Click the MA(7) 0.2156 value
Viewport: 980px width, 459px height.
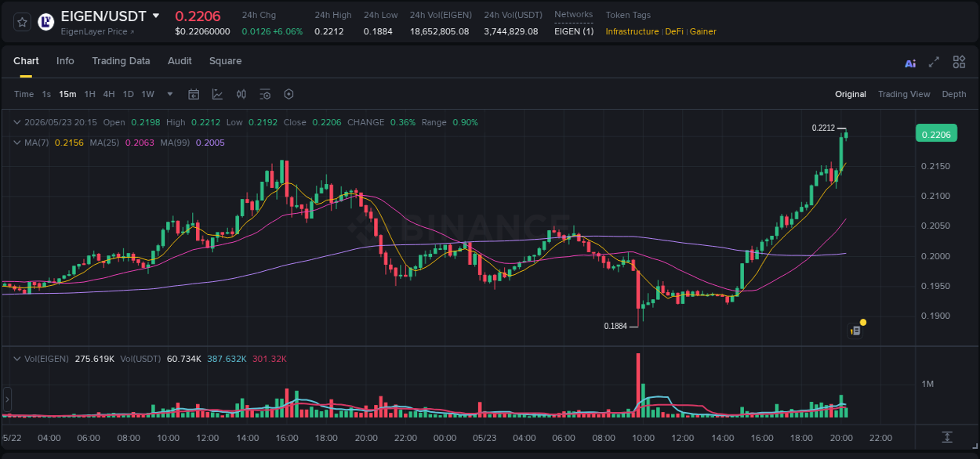(68, 143)
